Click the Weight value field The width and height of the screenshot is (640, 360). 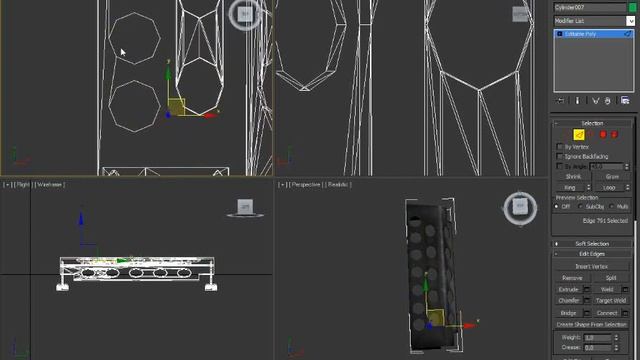[x=598, y=338]
